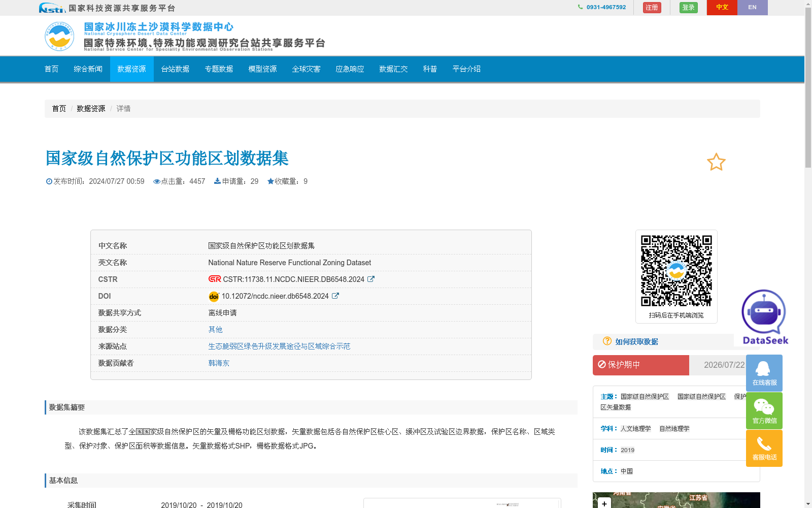Open the DOI external link icon
The image size is (812, 508).
pyautogui.click(x=335, y=296)
